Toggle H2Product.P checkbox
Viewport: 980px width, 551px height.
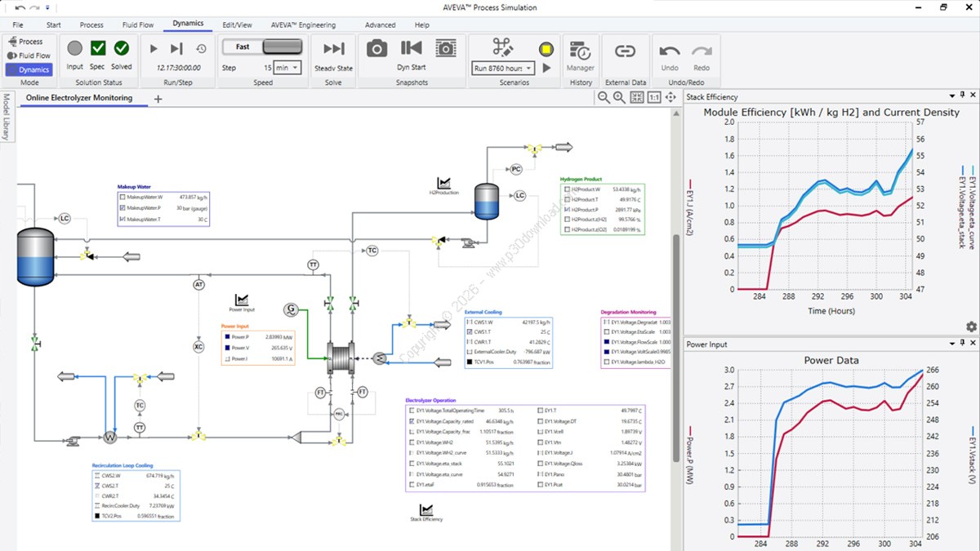pos(567,210)
